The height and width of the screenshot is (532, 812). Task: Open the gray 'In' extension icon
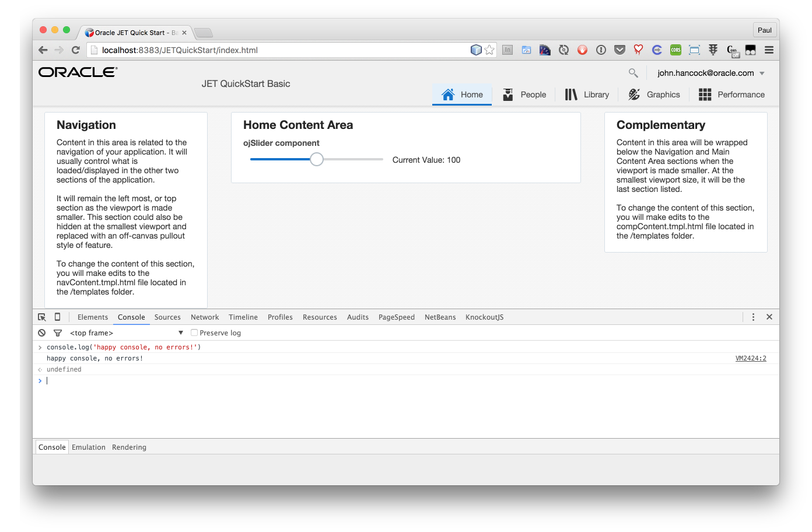tap(508, 50)
